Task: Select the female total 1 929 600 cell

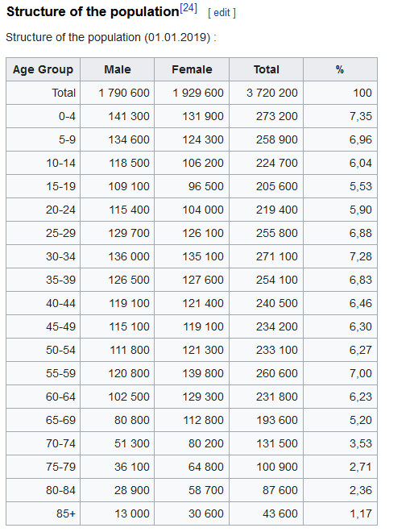Action: coord(192,93)
